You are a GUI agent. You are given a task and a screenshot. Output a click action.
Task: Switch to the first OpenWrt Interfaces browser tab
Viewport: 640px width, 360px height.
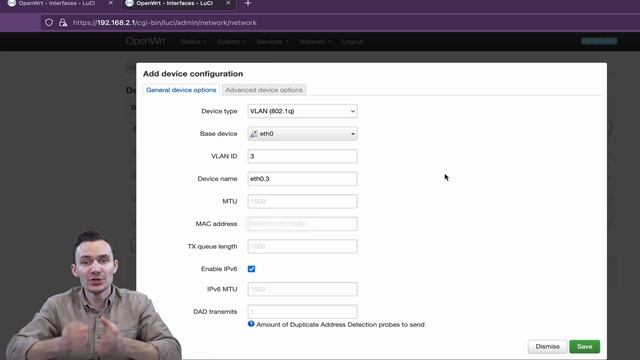(57, 3)
